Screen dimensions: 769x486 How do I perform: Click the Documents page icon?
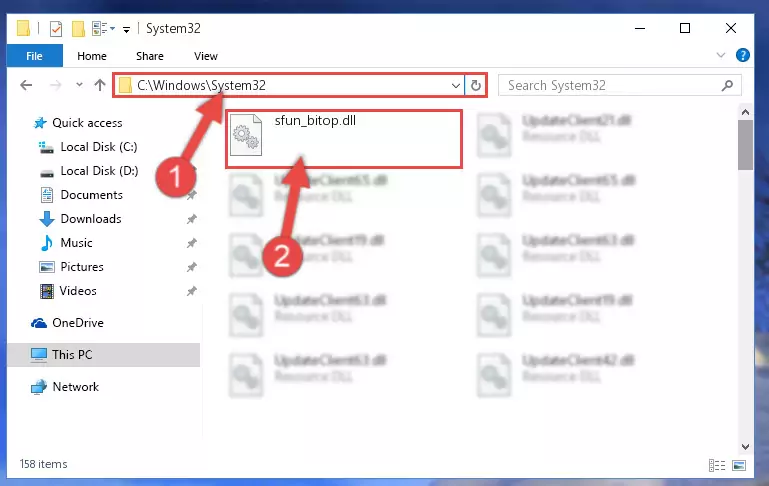pos(47,195)
